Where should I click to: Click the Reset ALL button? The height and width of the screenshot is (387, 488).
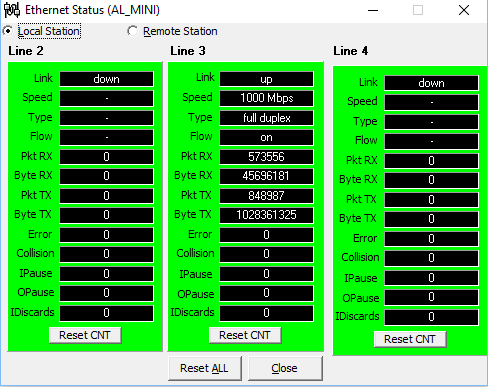205,368
